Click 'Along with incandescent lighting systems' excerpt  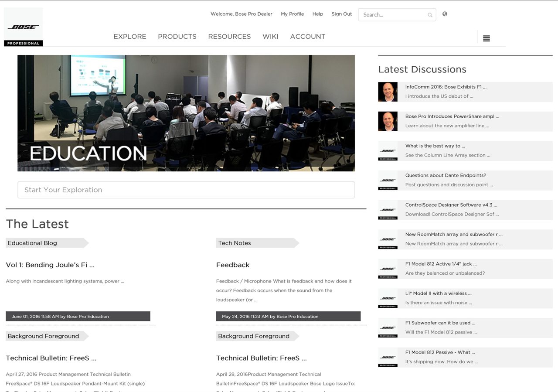pyautogui.click(x=65, y=281)
